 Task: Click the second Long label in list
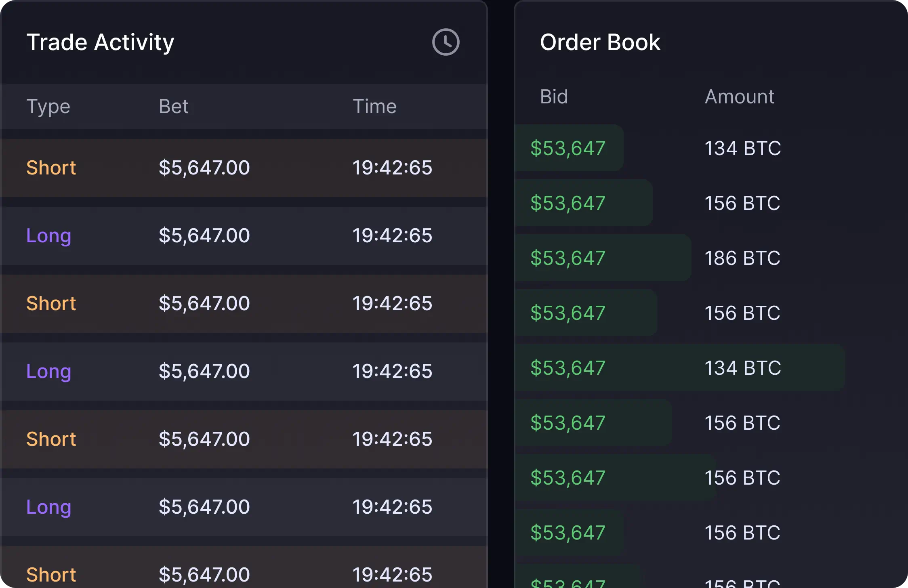pyautogui.click(x=48, y=372)
